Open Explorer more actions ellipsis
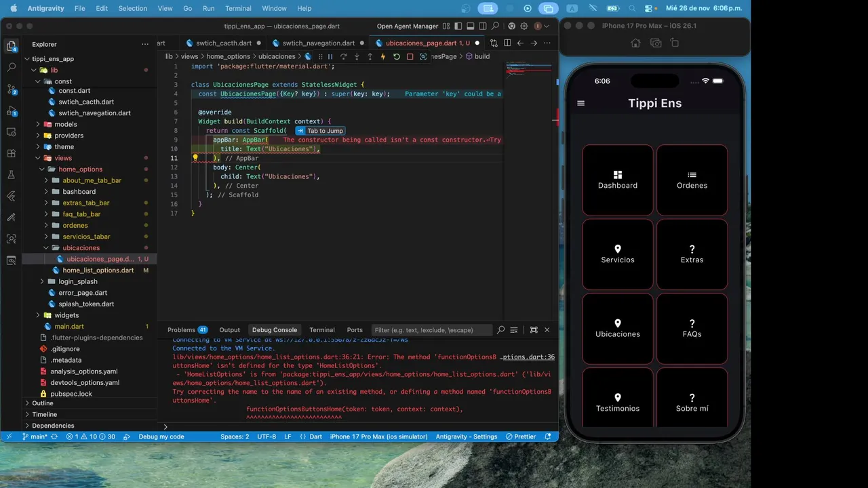This screenshot has width=868, height=488. (144, 44)
